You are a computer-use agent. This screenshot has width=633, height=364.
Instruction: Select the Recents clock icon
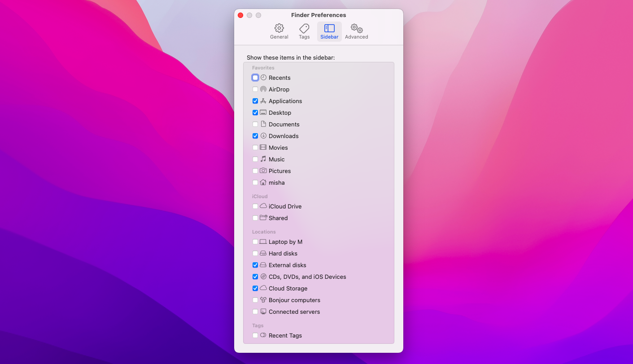coord(264,78)
